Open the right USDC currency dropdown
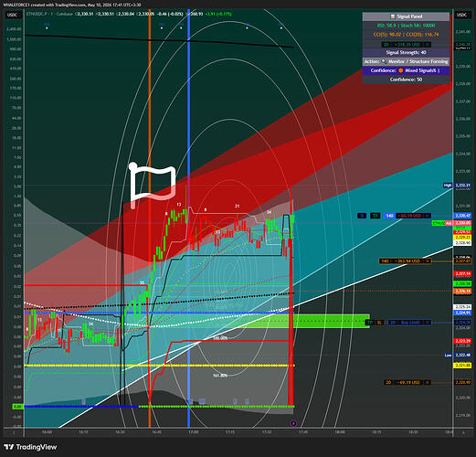Screen dimensions: 476x457 point(462,15)
